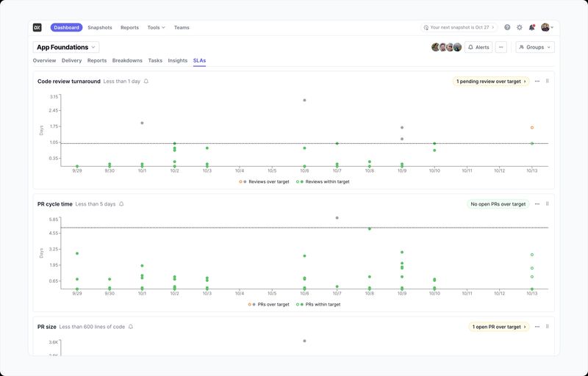Expand the Tools menu in navigation

(156, 27)
